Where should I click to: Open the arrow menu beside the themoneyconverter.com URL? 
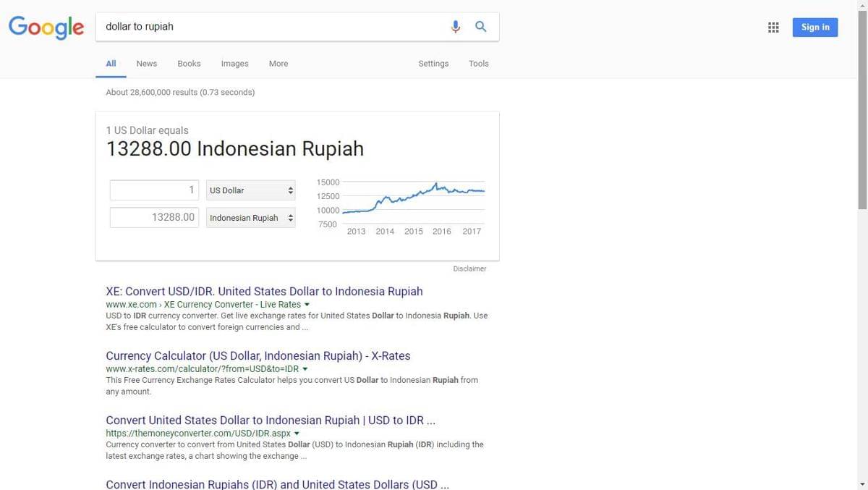(297, 434)
